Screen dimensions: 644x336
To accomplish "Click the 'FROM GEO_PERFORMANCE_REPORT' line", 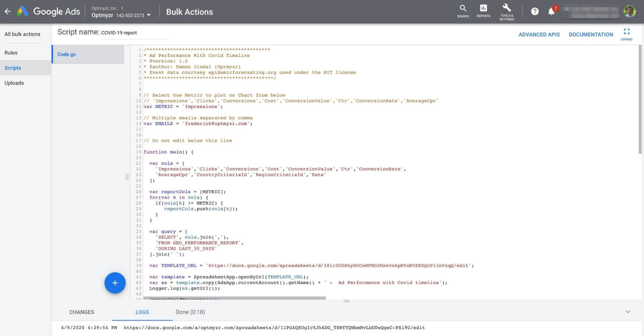I will click(x=199, y=243).
